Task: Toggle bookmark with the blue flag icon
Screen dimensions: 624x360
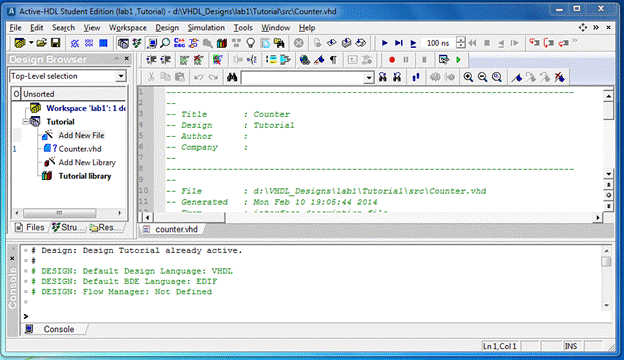Action: coord(517,77)
